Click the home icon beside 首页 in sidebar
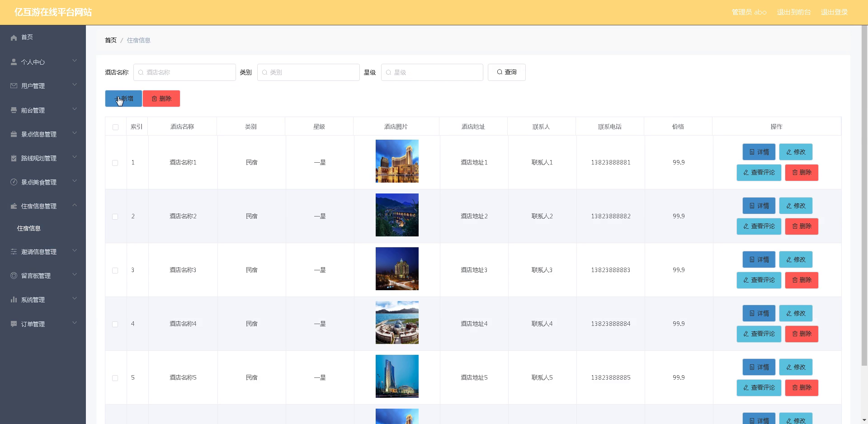 point(14,38)
